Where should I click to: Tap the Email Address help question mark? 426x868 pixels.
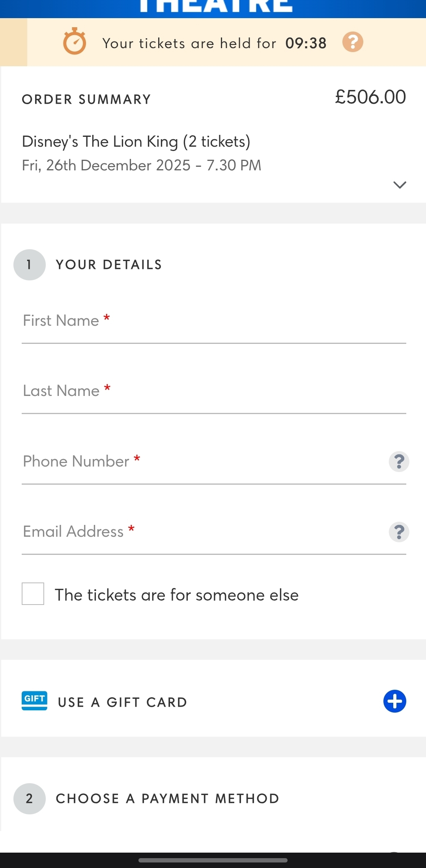pyautogui.click(x=399, y=532)
